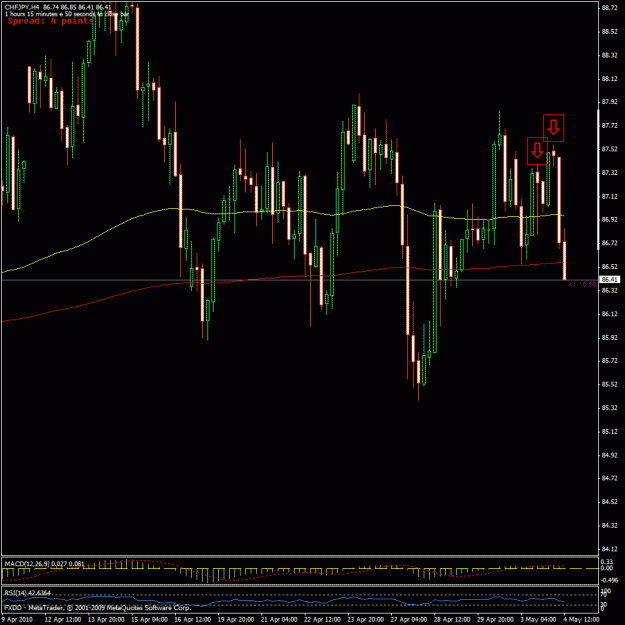Click the '15 Apr 04:00' time label
Screen dimensions: 625x625
149,619
